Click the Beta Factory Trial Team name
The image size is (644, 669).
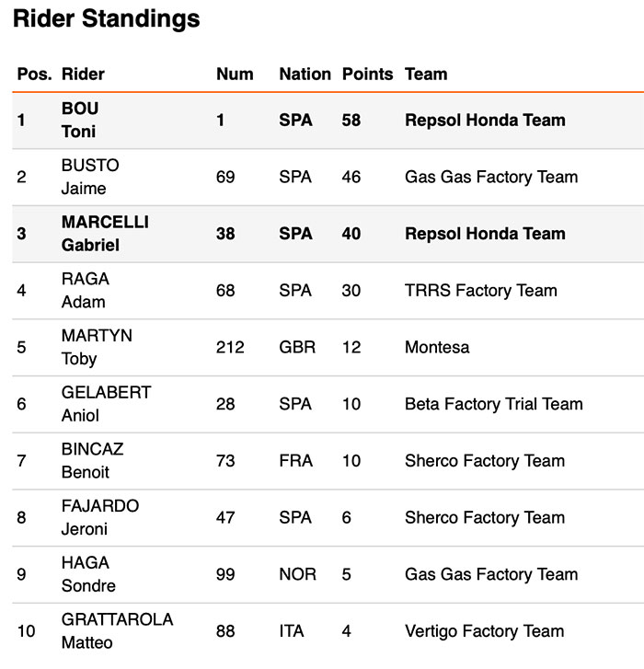coord(493,404)
